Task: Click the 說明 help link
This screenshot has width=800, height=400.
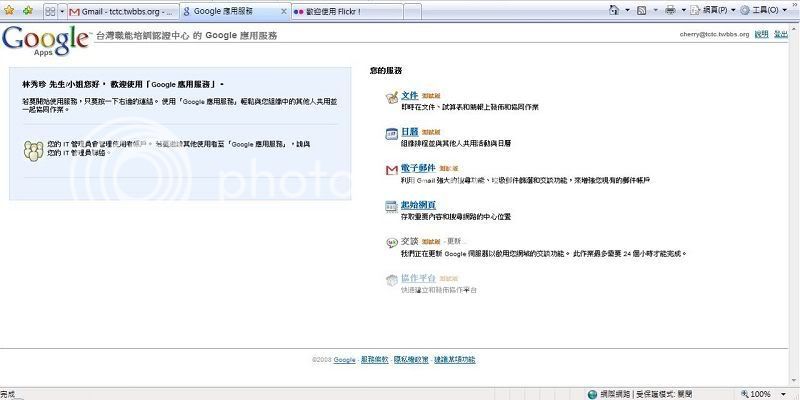Action: click(x=761, y=34)
